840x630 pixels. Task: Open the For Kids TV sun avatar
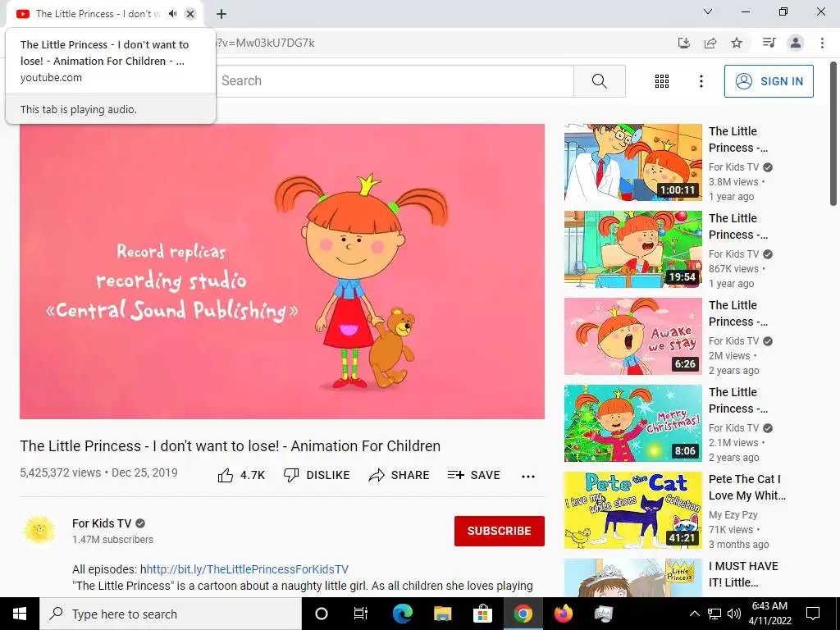[39, 531]
